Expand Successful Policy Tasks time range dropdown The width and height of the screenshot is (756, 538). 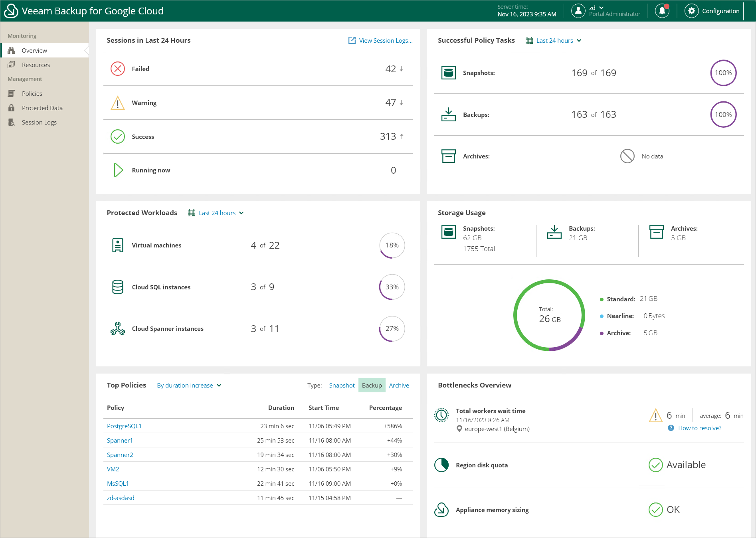(x=554, y=41)
